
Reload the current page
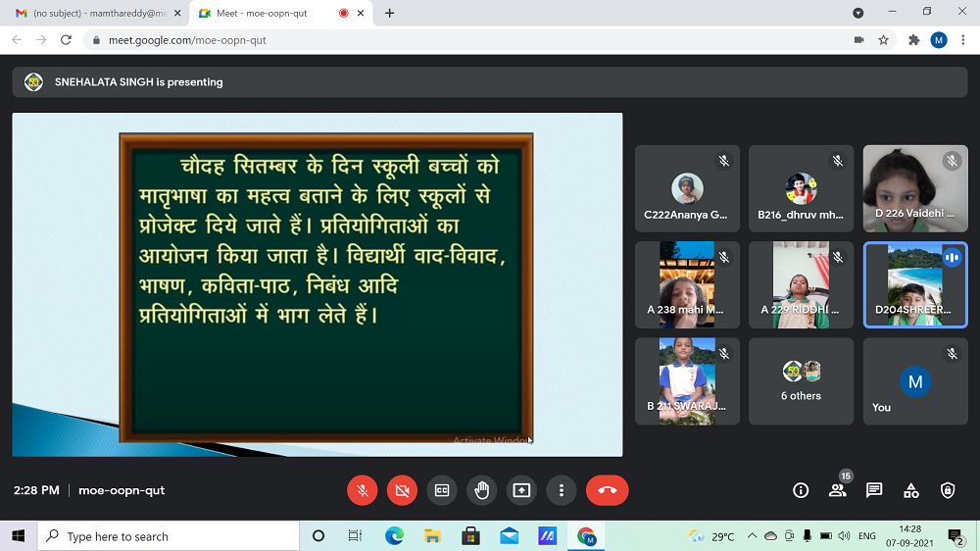point(66,40)
